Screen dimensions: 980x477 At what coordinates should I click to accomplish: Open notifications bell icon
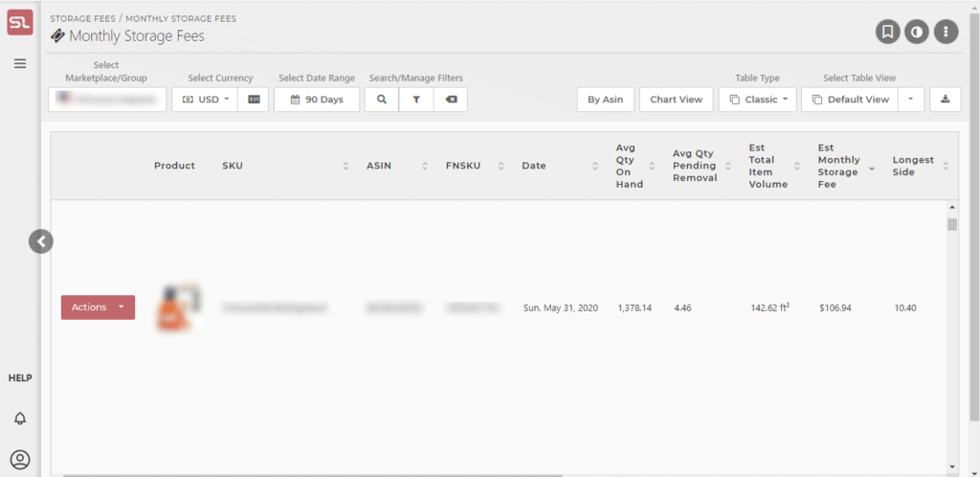coord(20,419)
